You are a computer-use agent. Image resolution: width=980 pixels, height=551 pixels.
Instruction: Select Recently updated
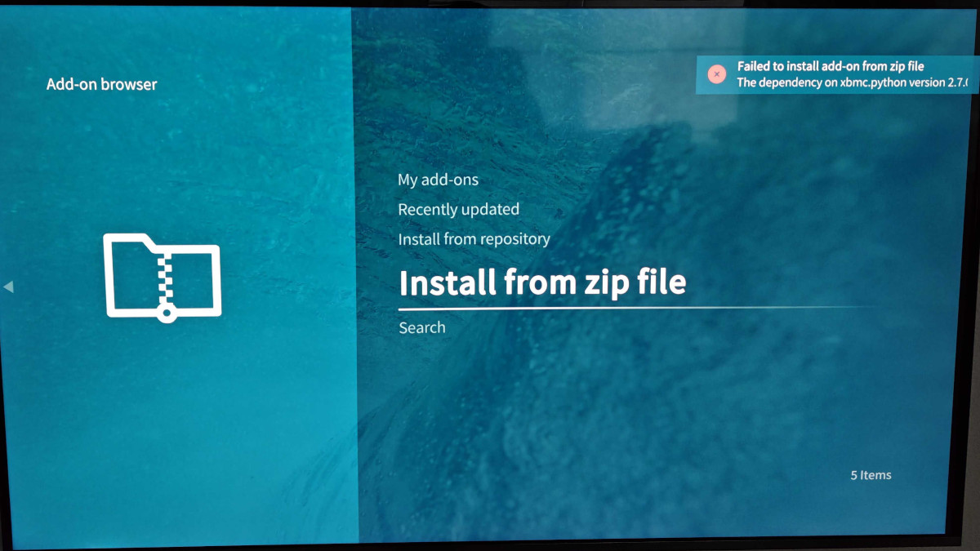coord(458,210)
